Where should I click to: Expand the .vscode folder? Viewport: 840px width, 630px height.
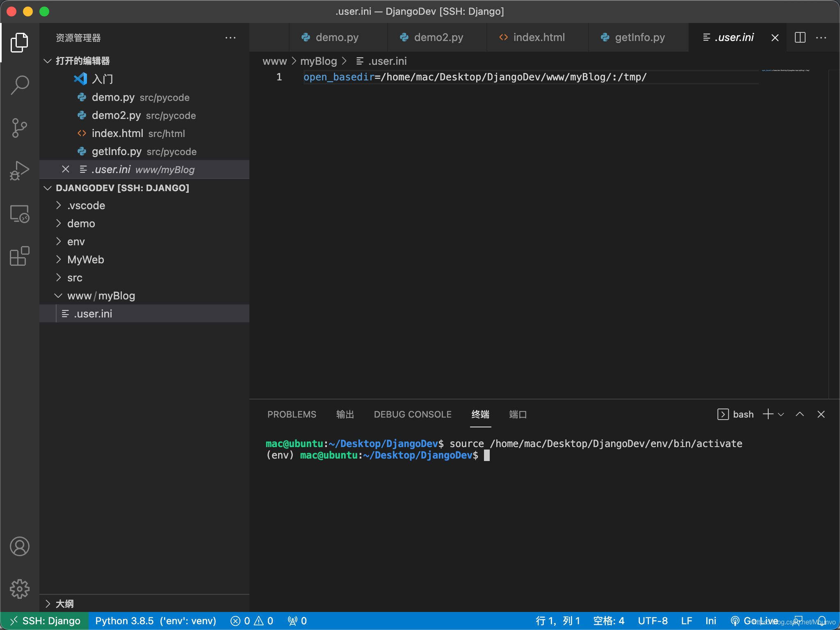(144, 205)
